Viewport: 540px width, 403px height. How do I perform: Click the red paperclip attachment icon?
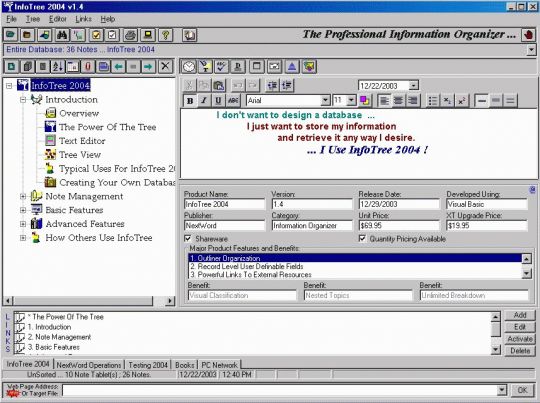(x=88, y=66)
